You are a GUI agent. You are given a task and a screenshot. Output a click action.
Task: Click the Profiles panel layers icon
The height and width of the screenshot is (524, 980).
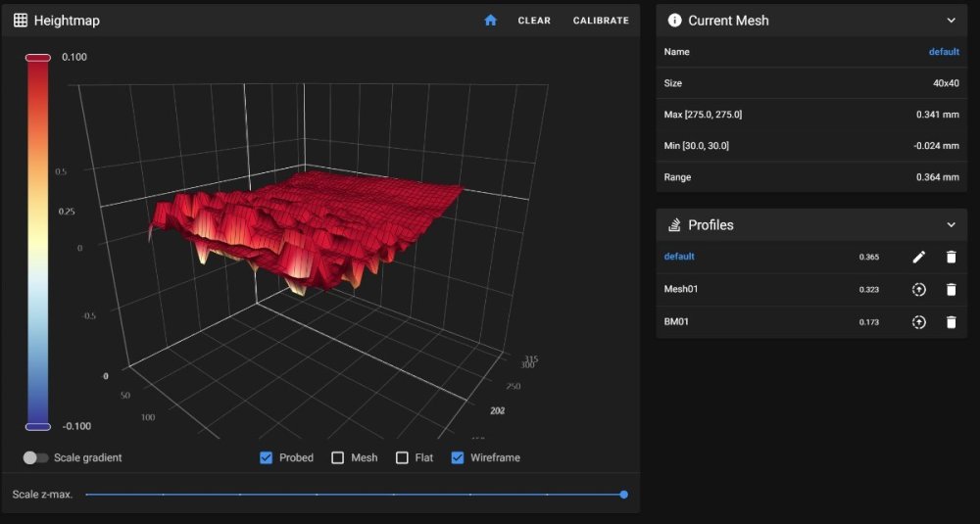point(674,225)
